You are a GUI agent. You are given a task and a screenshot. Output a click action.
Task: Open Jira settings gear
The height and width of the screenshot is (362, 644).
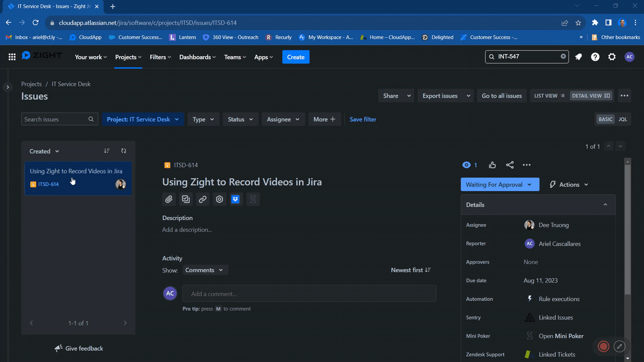[x=612, y=57]
